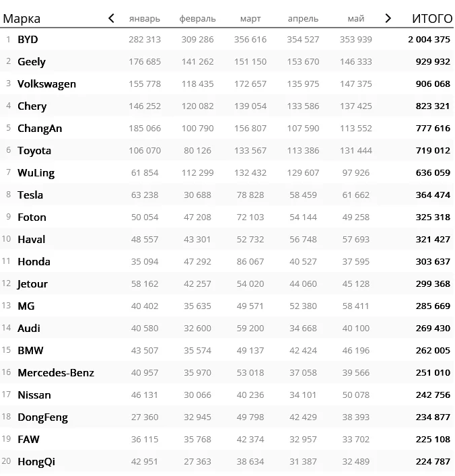
Task: Click the май column header
Action: click(356, 19)
